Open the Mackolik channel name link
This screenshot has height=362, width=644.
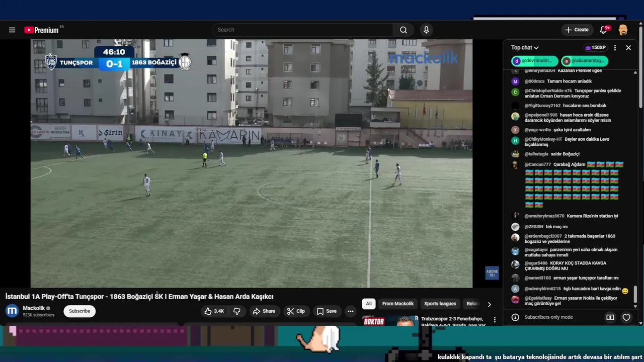point(34,308)
